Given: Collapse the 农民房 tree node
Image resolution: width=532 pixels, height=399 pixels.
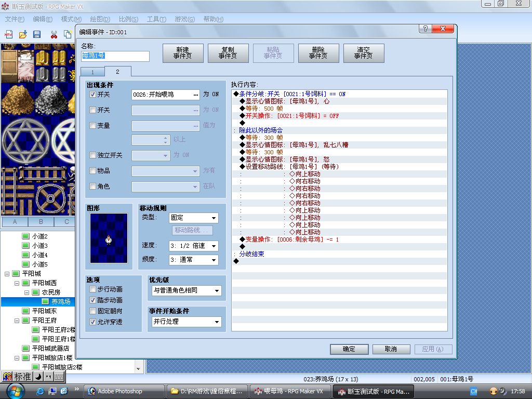Looking at the screenshot, I should pyautogui.click(x=26, y=292).
